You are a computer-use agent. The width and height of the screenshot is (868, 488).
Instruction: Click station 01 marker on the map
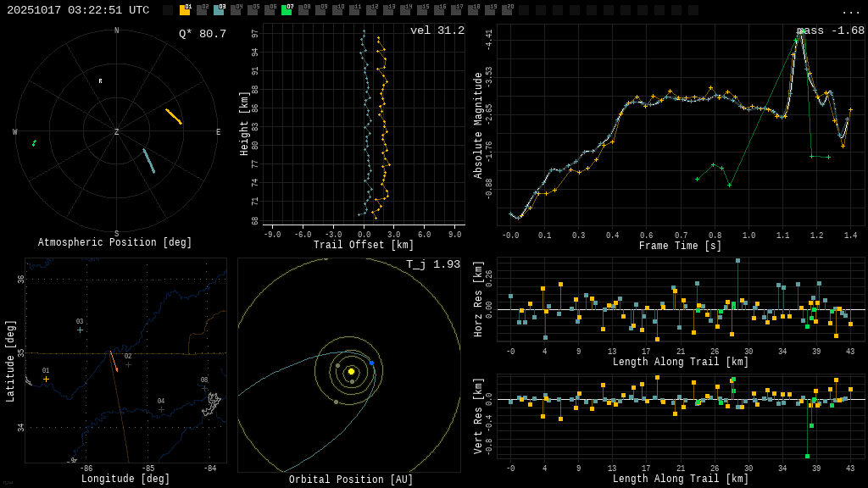click(47, 379)
